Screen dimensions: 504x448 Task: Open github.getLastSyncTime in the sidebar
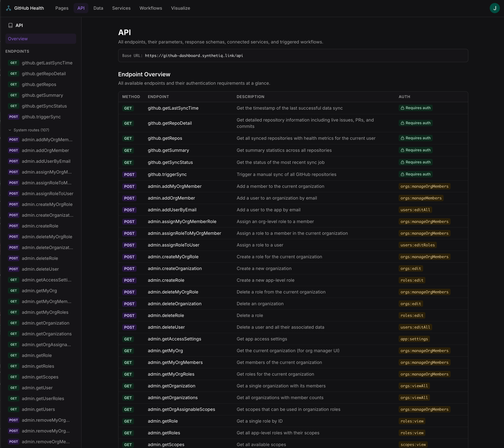[41, 63]
